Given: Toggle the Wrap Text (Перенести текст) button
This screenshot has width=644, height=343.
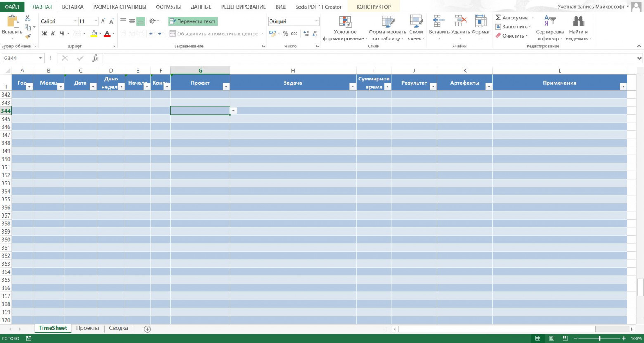Looking at the screenshot, I should [x=193, y=21].
